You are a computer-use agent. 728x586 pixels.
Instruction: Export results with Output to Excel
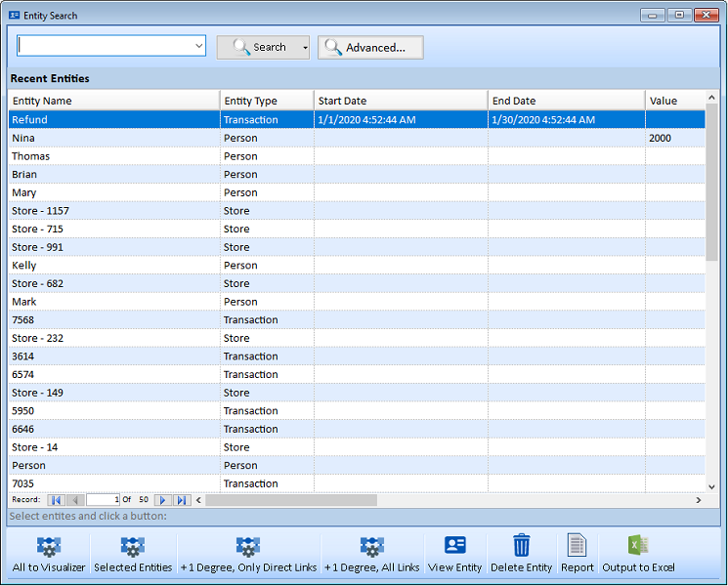[x=638, y=546]
